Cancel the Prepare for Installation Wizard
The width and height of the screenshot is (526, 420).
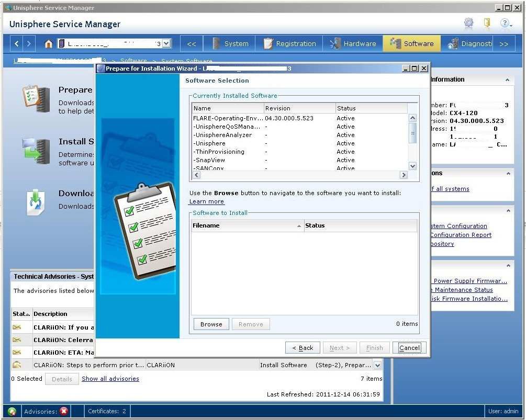tap(409, 348)
